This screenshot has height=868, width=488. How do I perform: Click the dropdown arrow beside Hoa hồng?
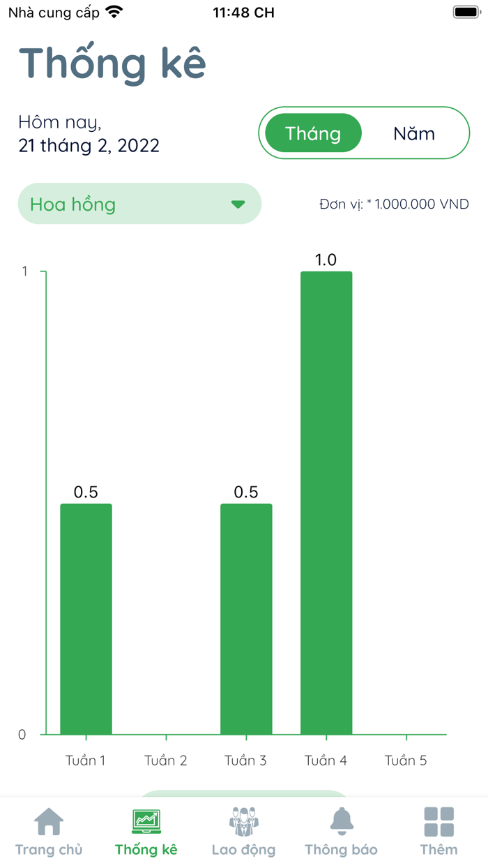[x=238, y=204]
